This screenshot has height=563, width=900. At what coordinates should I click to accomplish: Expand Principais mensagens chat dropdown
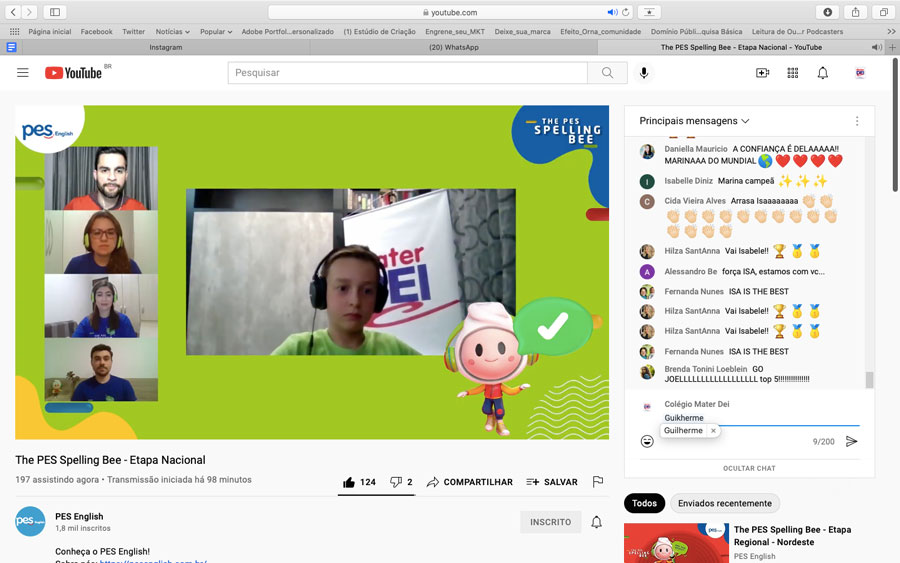695,121
